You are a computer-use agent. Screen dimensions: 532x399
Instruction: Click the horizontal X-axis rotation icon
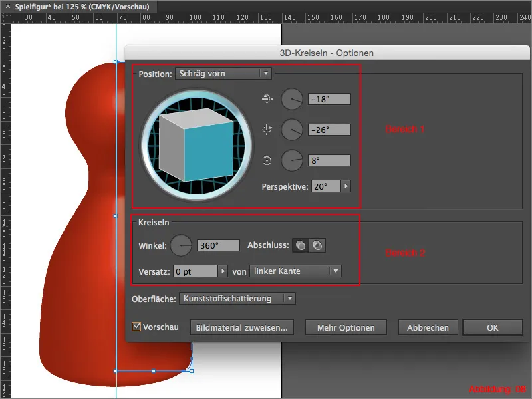(267, 98)
